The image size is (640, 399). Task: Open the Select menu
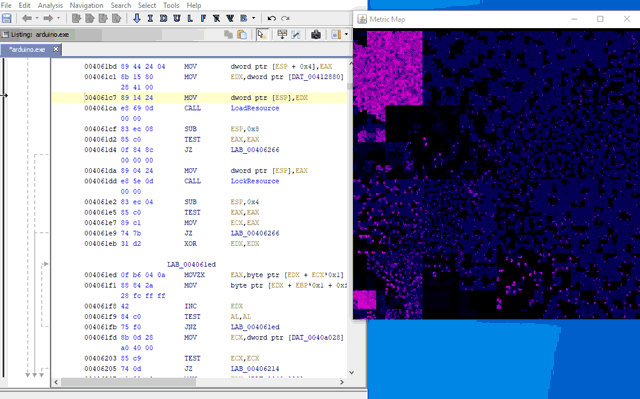pyautogui.click(x=147, y=5)
